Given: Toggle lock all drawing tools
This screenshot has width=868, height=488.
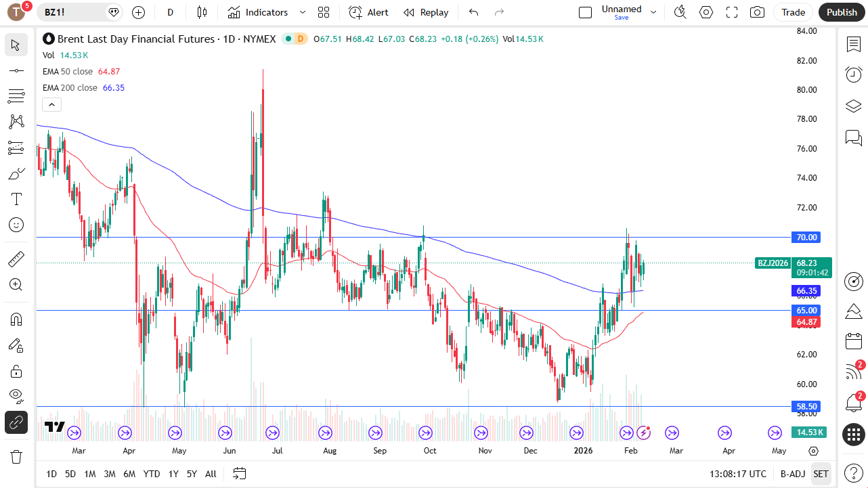Looking at the screenshot, I should [16, 371].
